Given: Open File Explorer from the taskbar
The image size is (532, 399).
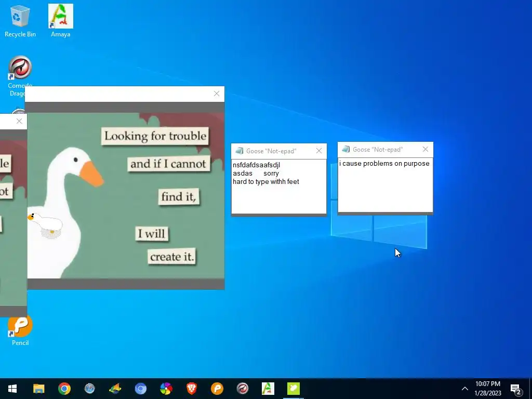Looking at the screenshot, I should pos(38,389).
